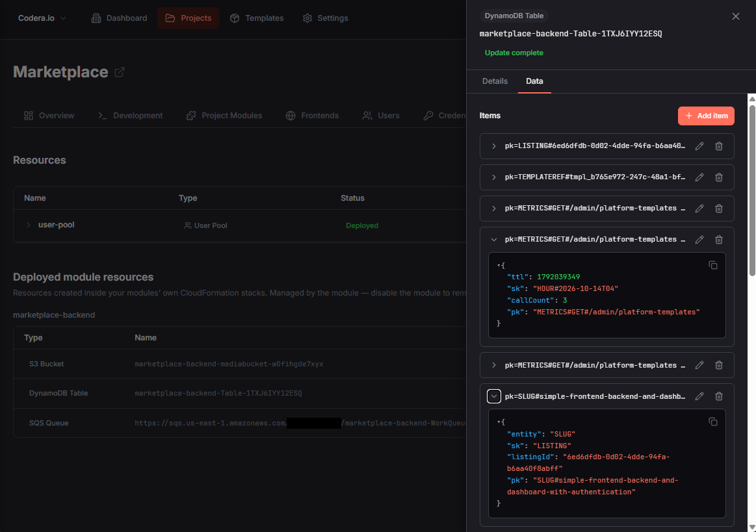This screenshot has height=532, width=756.
Task: Open the Frontends project tab
Action: (312, 116)
